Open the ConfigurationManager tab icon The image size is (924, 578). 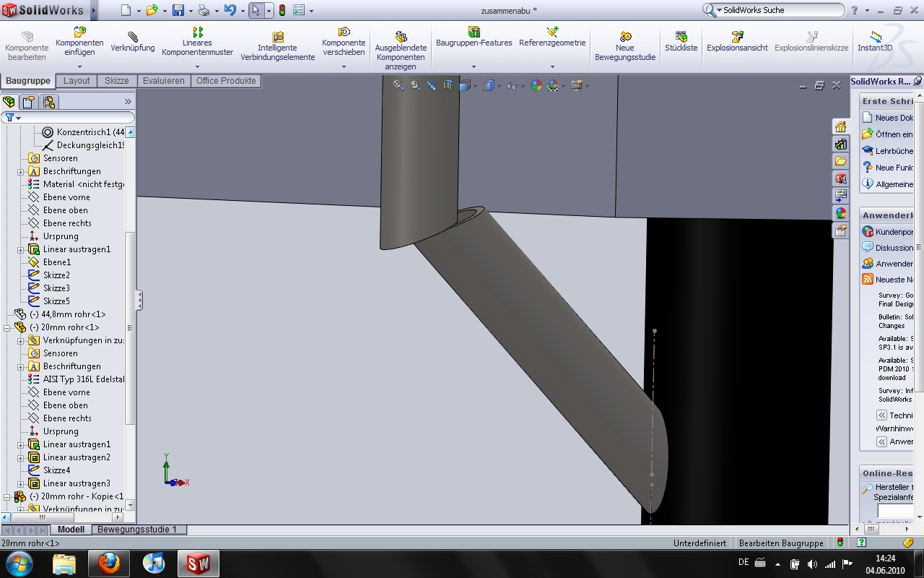coord(48,102)
